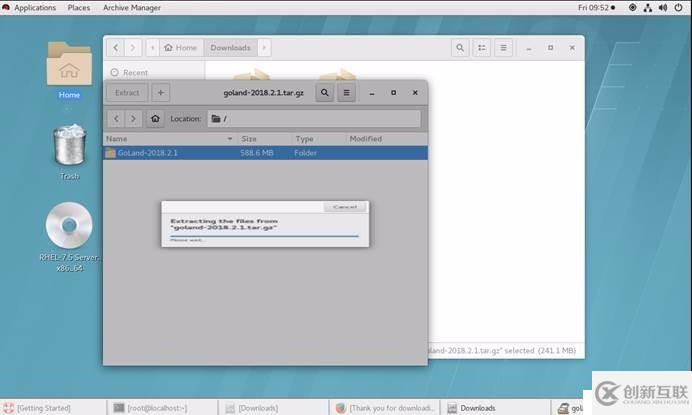The width and height of the screenshot is (692, 415).
Task: Click the next path arrow after Downloads
Action: click(x=264, y=48)
